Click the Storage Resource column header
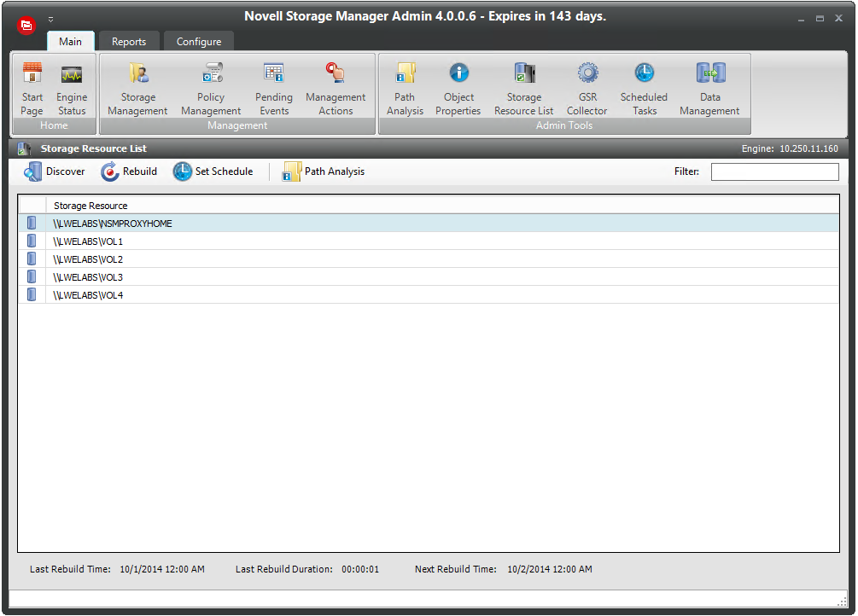Image resolution: width=858 pixels, height=616 pixels. click(442, 206)
